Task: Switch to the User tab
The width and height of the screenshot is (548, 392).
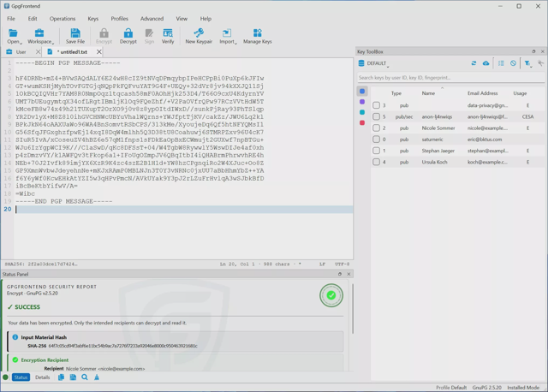Action: [x=19, y=51]
